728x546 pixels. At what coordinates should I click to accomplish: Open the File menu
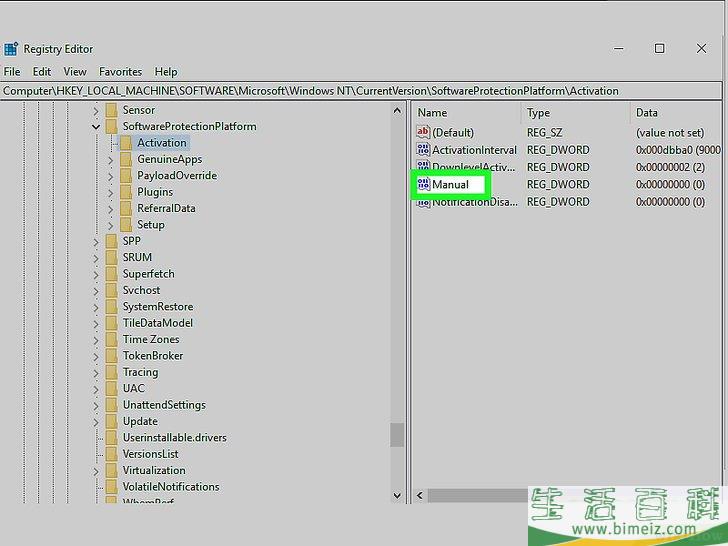12,72
